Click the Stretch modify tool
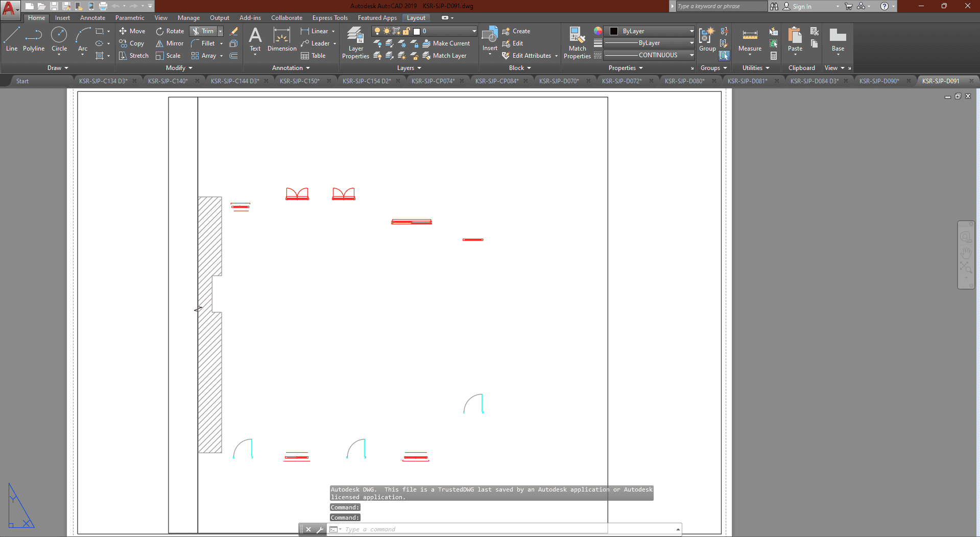Image resolution: width=980 pixels, height=537 pixels. click(133, 56)
